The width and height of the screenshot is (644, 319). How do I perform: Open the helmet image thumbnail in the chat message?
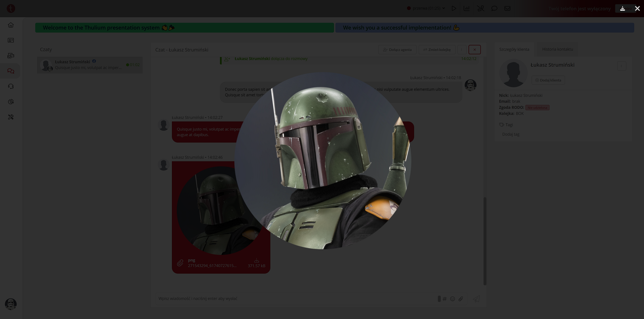(221, 210)
